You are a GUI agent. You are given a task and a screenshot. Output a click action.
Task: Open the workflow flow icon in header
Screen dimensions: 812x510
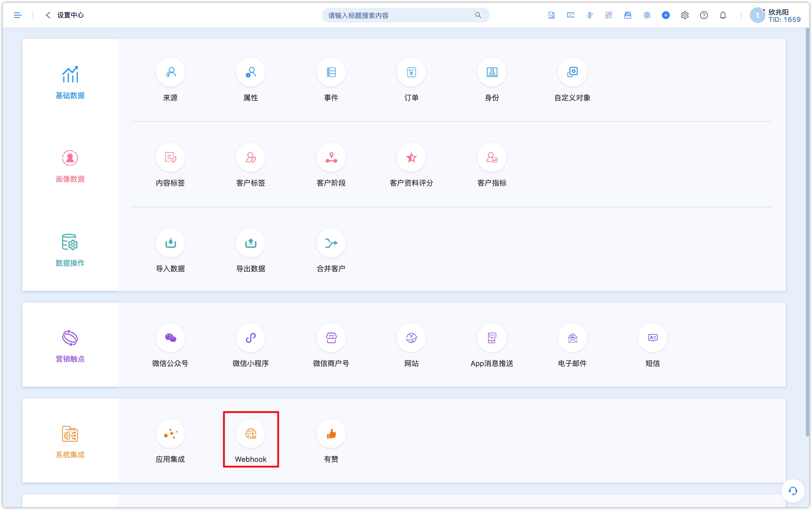tap(590, 15)
